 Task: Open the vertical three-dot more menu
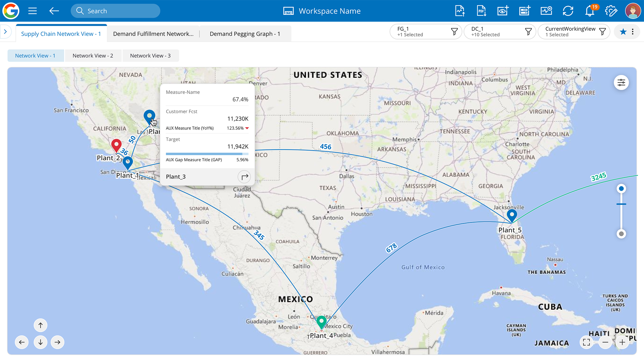click(633, 31)
